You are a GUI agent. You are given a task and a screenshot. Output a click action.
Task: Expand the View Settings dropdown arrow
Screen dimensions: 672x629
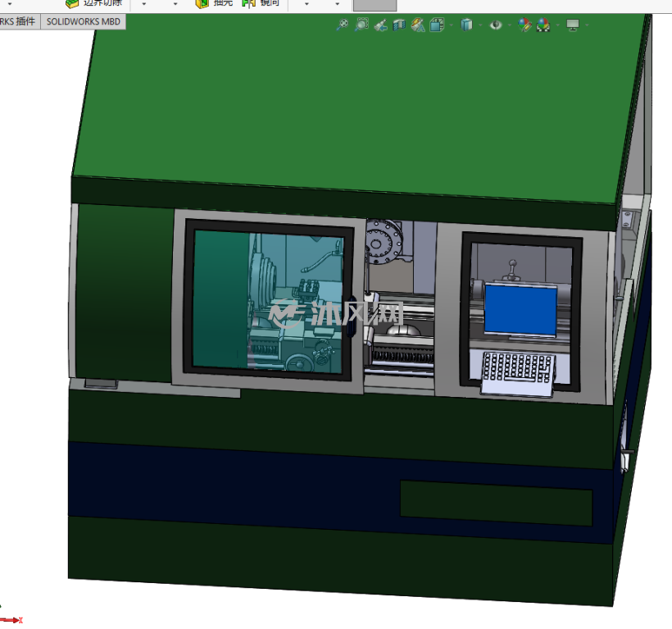tap(587, 25)
